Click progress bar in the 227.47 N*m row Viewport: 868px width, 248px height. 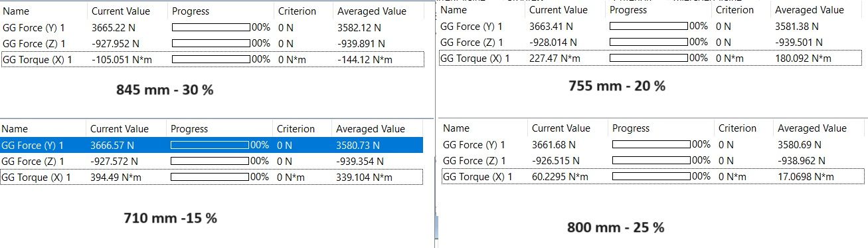tap(649, 58)
